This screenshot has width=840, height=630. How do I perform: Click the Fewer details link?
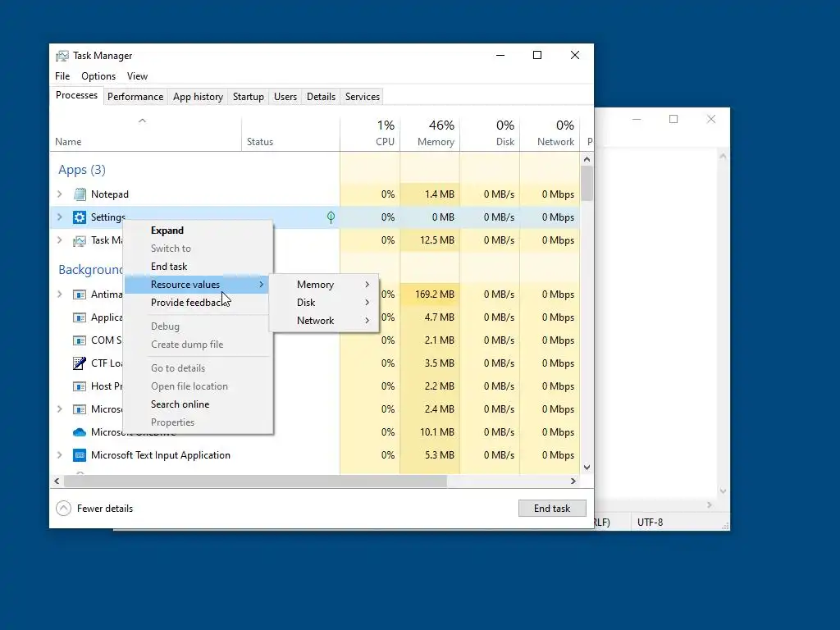pyautogui.click(x=104, y=509)
